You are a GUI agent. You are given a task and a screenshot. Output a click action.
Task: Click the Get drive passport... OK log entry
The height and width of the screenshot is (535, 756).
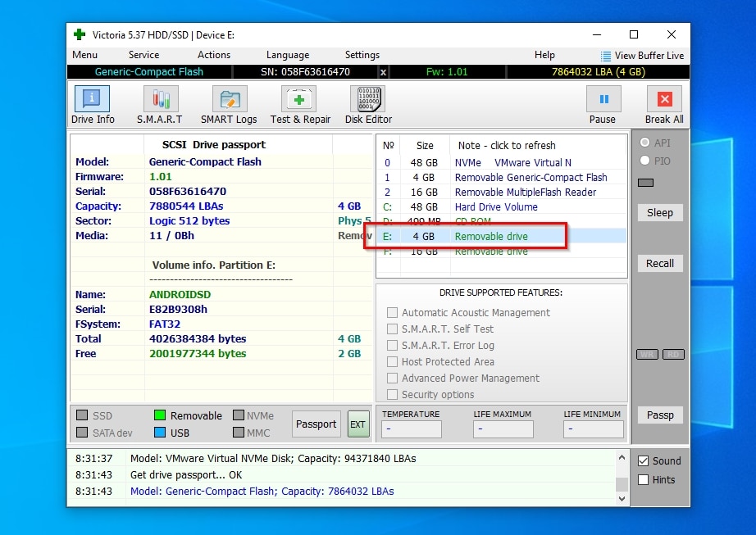(x=186, y=475)
